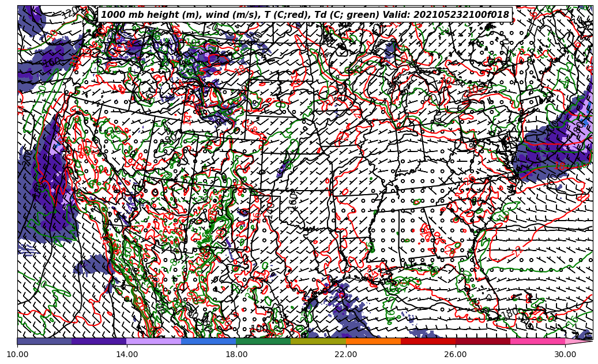Pick the light lavender 14–16 colorbar segment

tap(154, 342)
